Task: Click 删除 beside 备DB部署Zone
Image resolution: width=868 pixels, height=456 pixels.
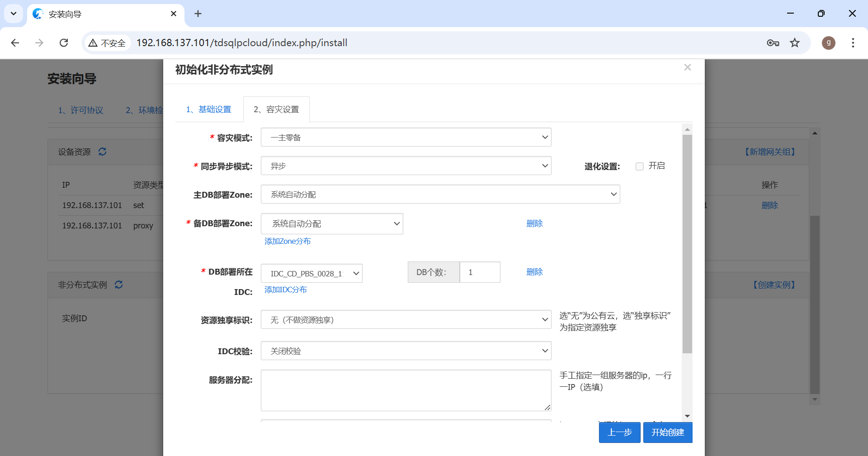Action: click(x=534, y=223)
